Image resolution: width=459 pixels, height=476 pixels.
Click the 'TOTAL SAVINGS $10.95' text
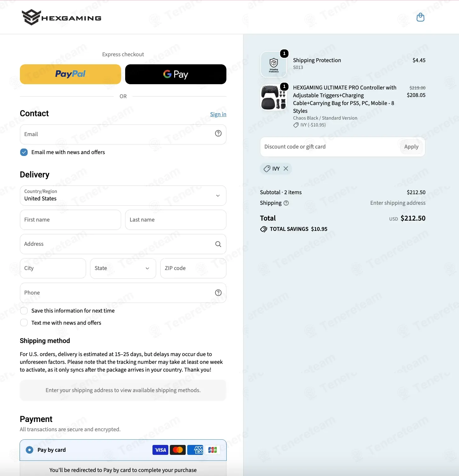[298, 229]
